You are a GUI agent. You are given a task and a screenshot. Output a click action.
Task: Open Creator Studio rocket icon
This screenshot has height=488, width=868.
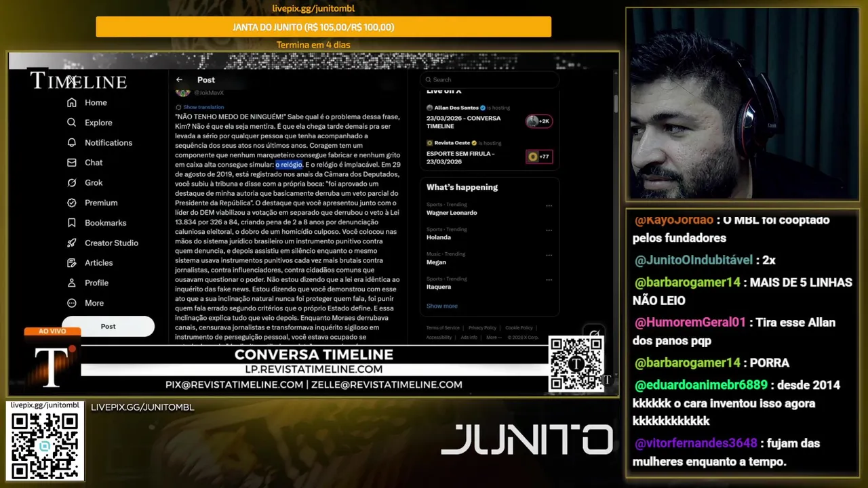[71, 243]
